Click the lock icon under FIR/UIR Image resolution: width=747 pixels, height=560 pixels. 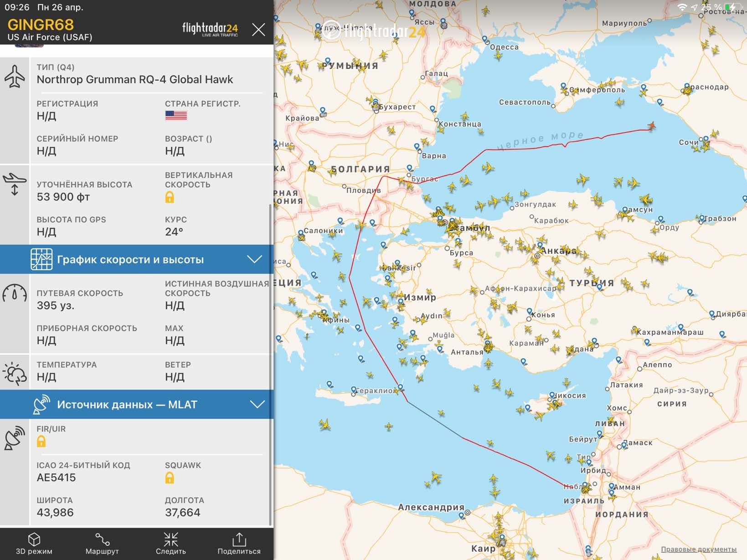point(41,441)
